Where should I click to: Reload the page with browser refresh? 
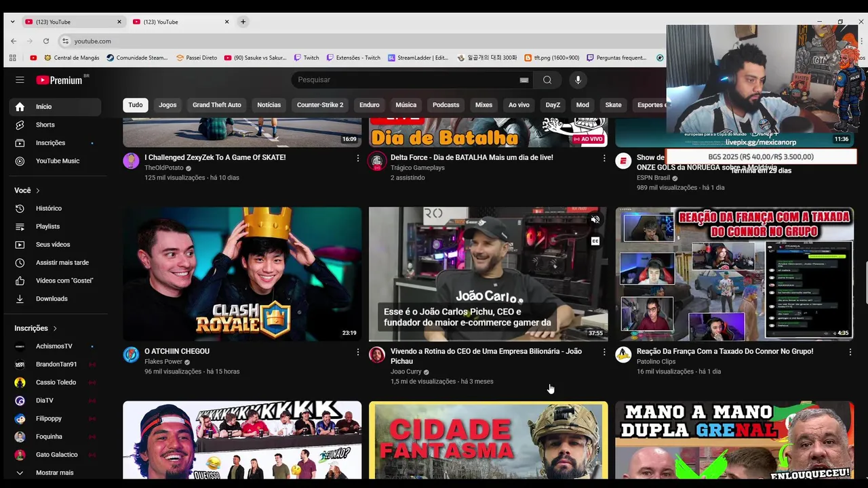tap(46, 41)
